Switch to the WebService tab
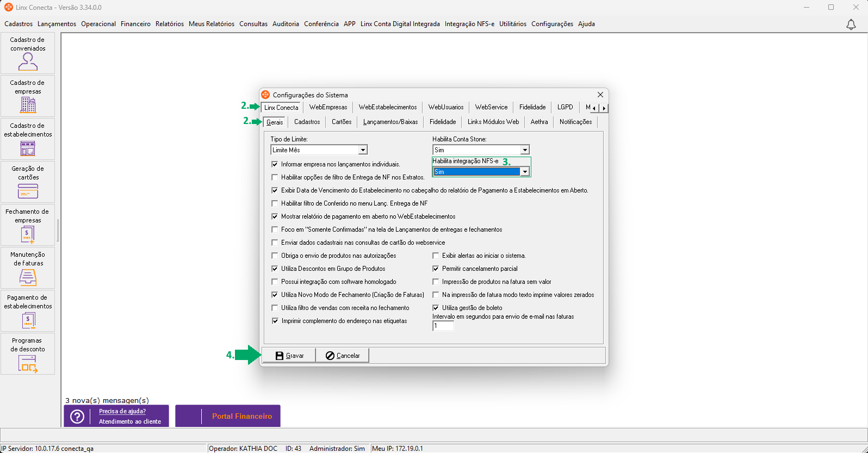868x453 pixels. (x=491, y=107)
